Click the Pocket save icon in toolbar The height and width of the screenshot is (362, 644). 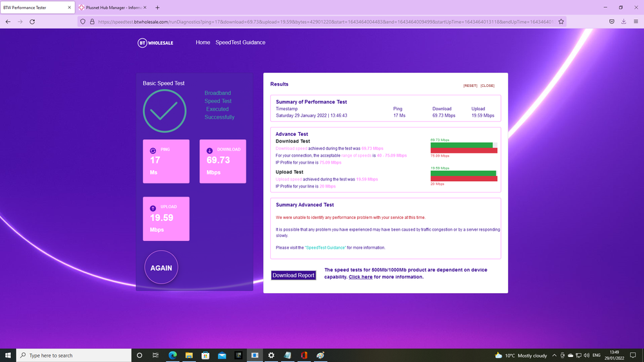pos(611,21)
